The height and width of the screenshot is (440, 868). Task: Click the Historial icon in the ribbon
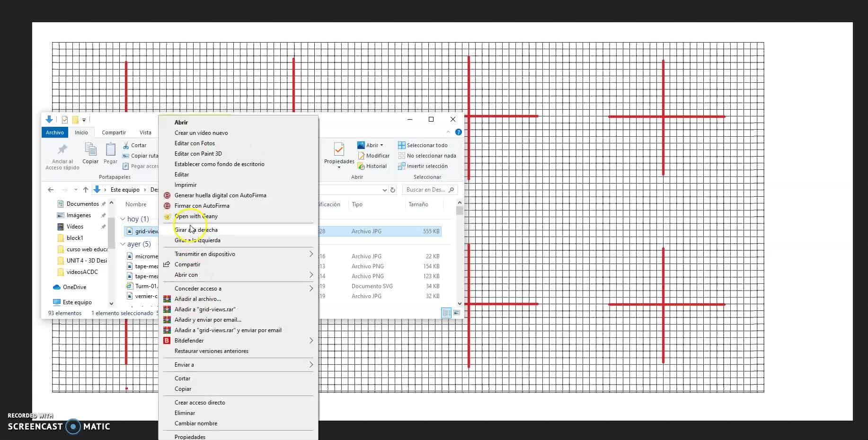pos(361,166)
